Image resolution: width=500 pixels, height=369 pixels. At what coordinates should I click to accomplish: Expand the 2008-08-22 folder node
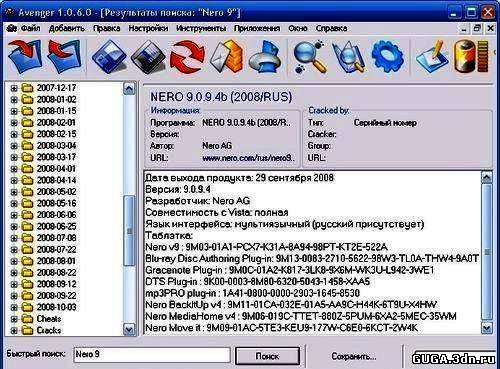(14, 273)
